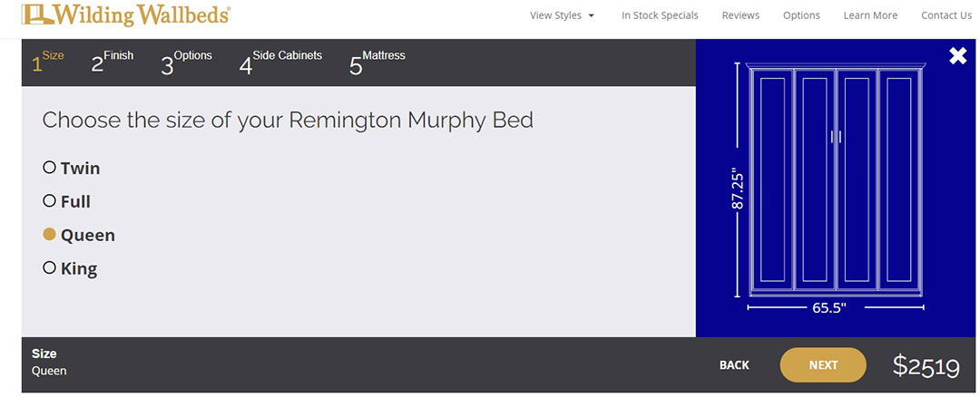Switch to step 1 Size tab

pyautogui.click(x=48, y=62)
